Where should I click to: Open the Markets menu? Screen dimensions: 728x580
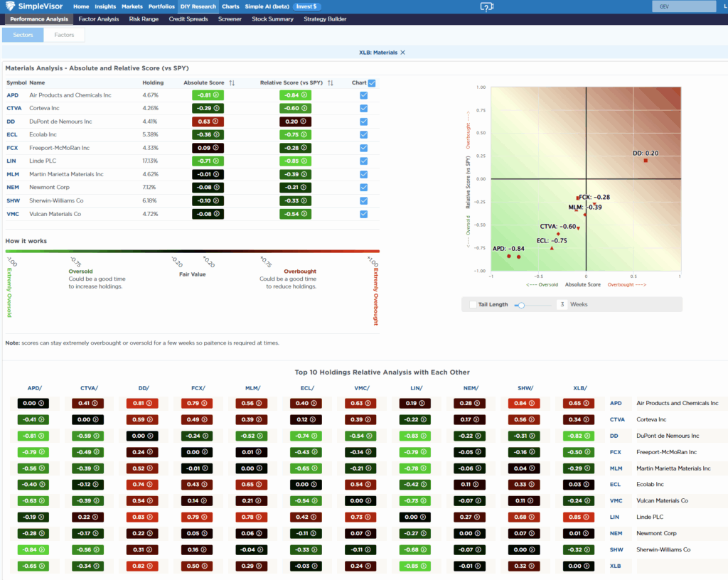[132, 6]
